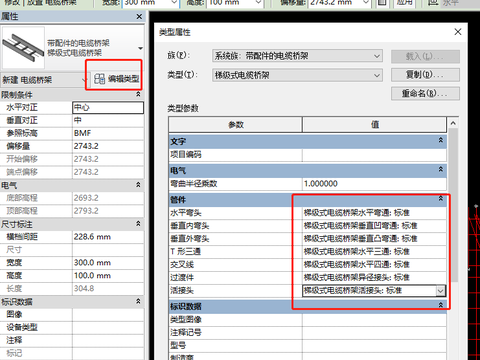This screenshot has height=360, width=480.
Task: Collapse the 管件 group in type parameters
Action: click(441, 199)
